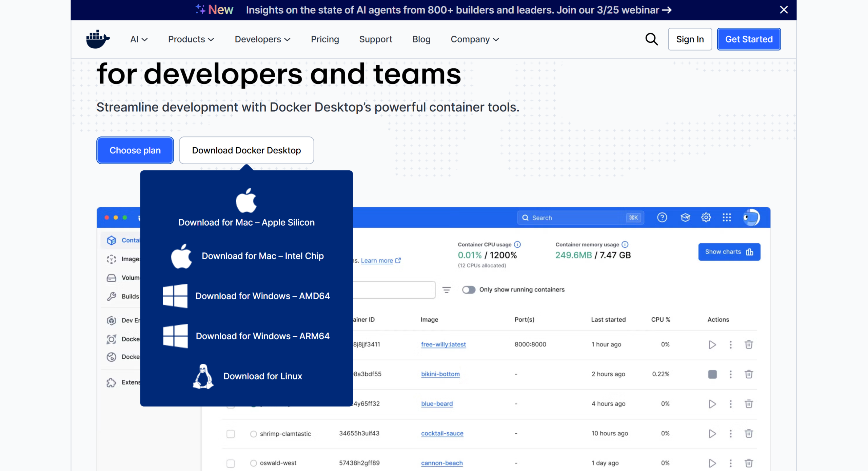Viewport: 868px width, 471px height.
Task: Open the site search magnifier icon
Action: click(651, 39)
